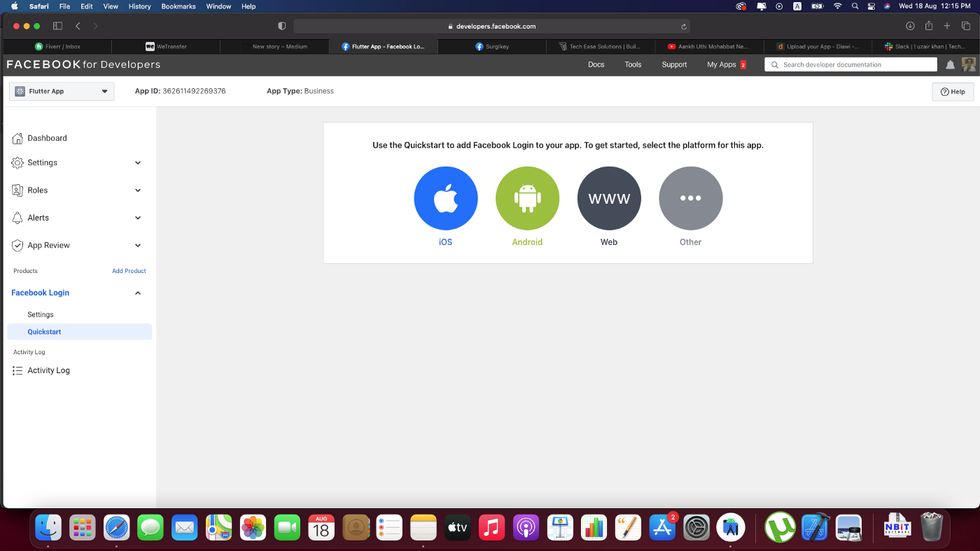Open Spotlight search in menu bar

pos(855,6)
